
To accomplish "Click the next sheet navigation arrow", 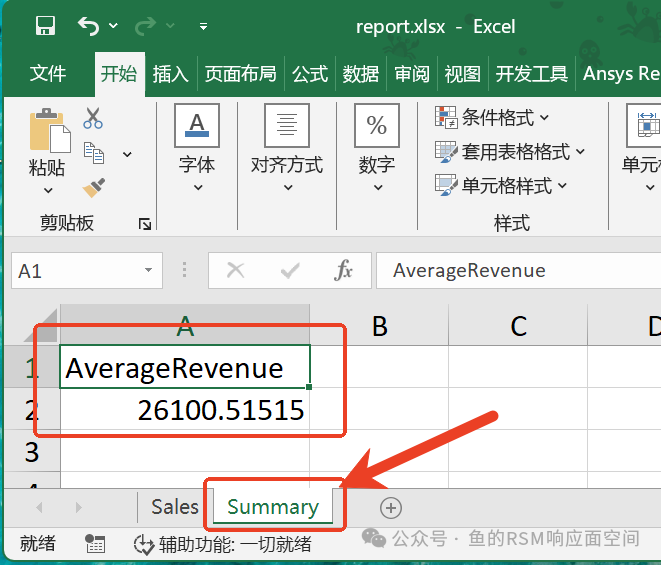I will point(78,507).
